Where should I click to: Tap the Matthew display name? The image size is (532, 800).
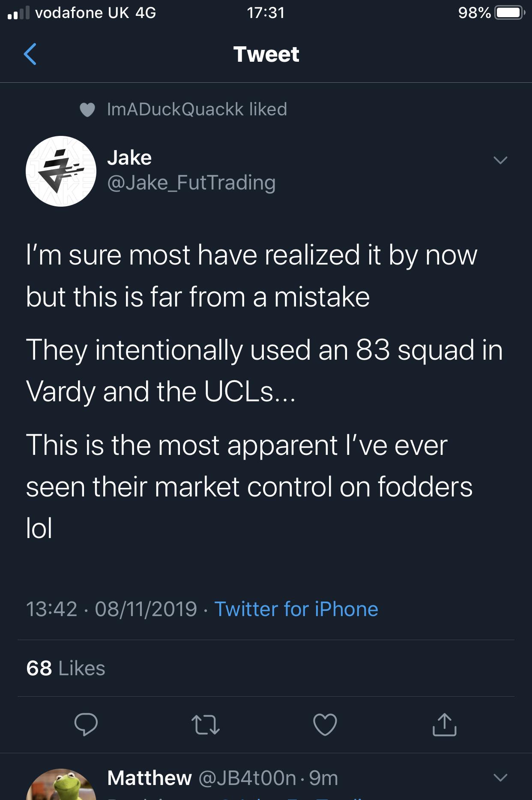(149, 778)
